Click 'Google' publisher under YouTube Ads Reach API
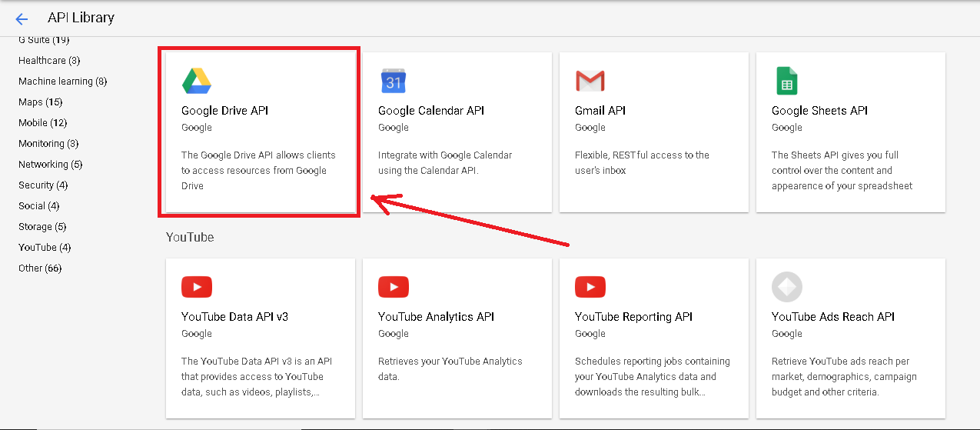This screenshot has height=430, width=980. tap(787, 334)
